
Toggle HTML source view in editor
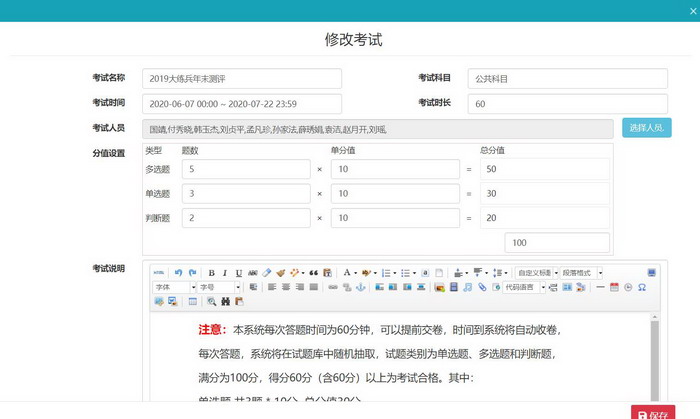(x=159, y=272)
